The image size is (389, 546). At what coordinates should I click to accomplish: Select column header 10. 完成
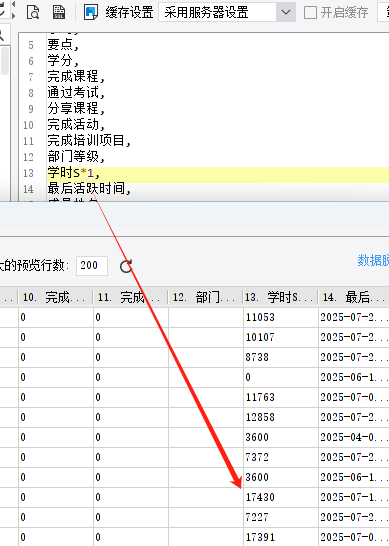55,297
